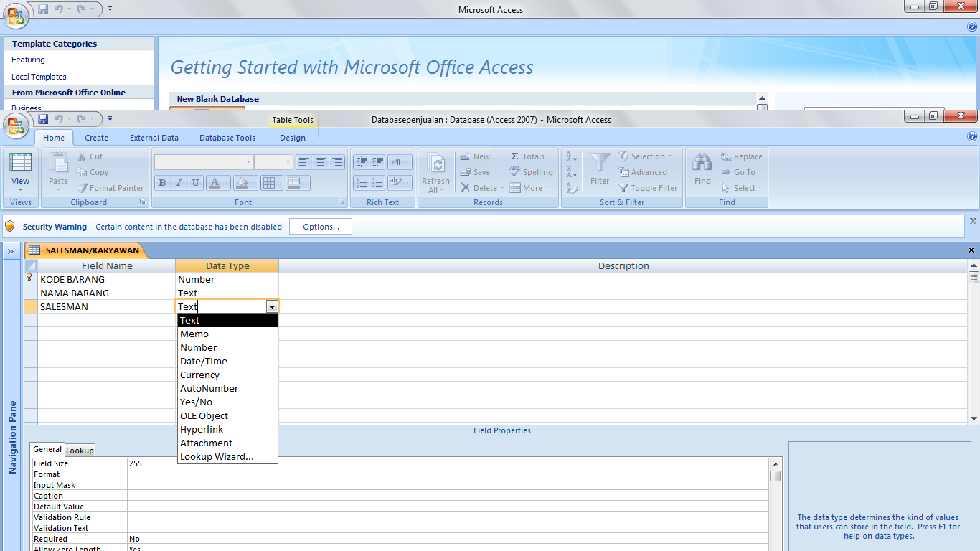Click Toggle Filter in Sort & Filter
This screenshot has width=980, height=551.
pos(648,188)
